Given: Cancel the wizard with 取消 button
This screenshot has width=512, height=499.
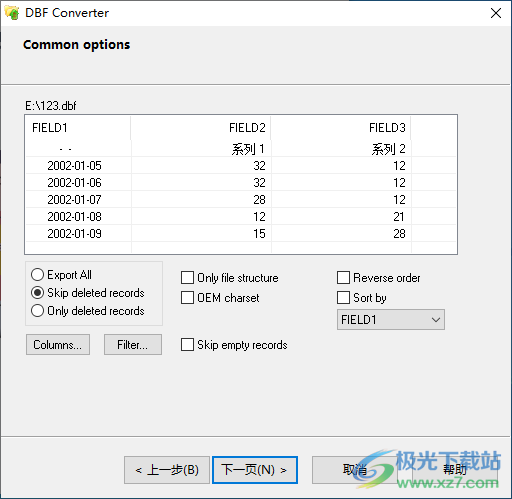Looking at the screenshot, I should (355, 470).
